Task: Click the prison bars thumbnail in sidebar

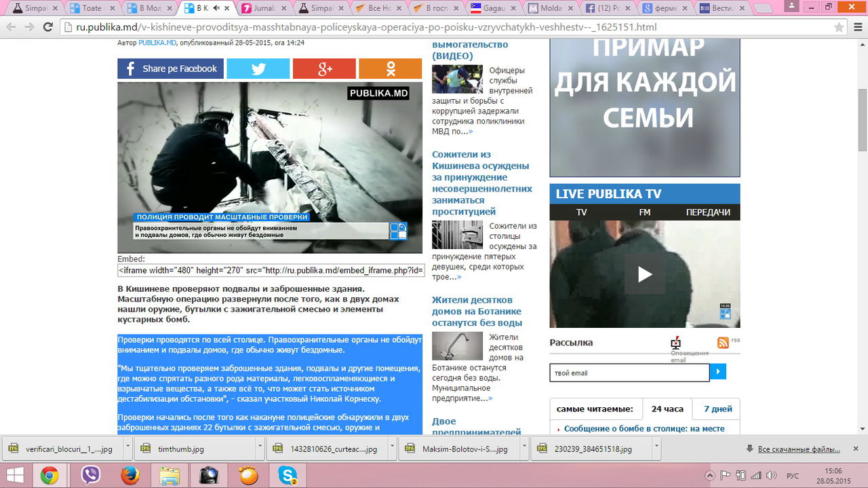Action: (x=457, y=235)
